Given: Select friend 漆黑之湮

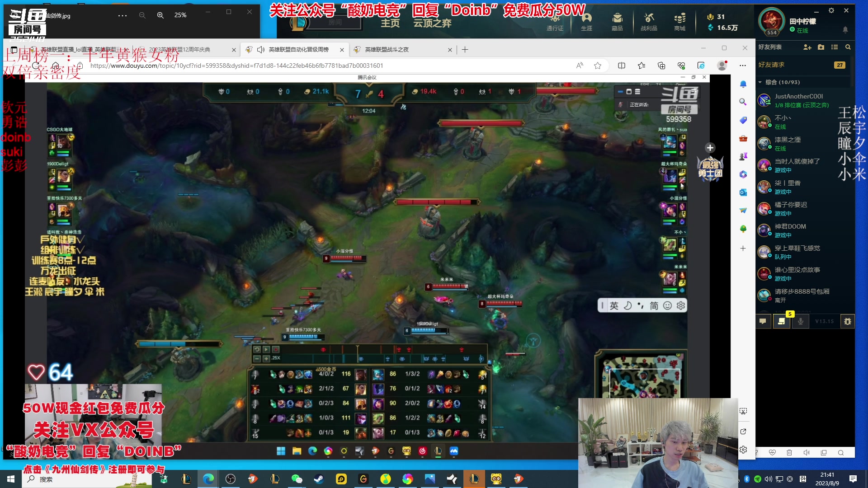Looking at the screenshot, I should (802, 144).
